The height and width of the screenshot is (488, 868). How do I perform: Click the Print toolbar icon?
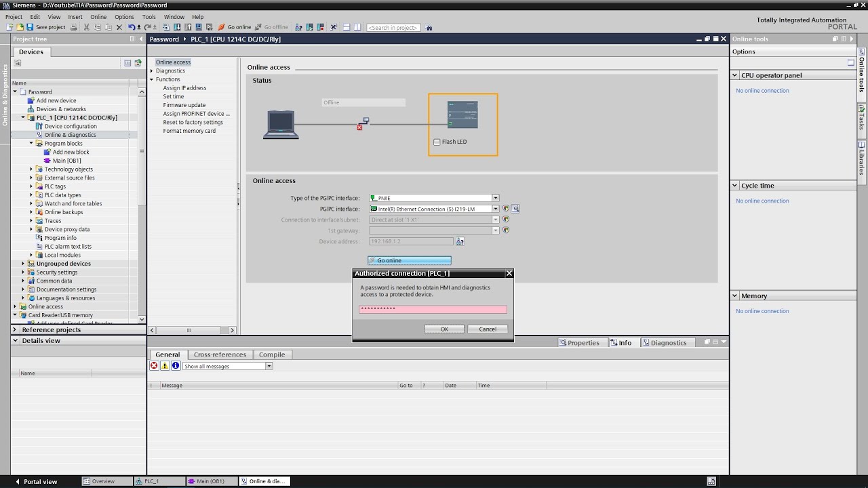tap(73, 27)
